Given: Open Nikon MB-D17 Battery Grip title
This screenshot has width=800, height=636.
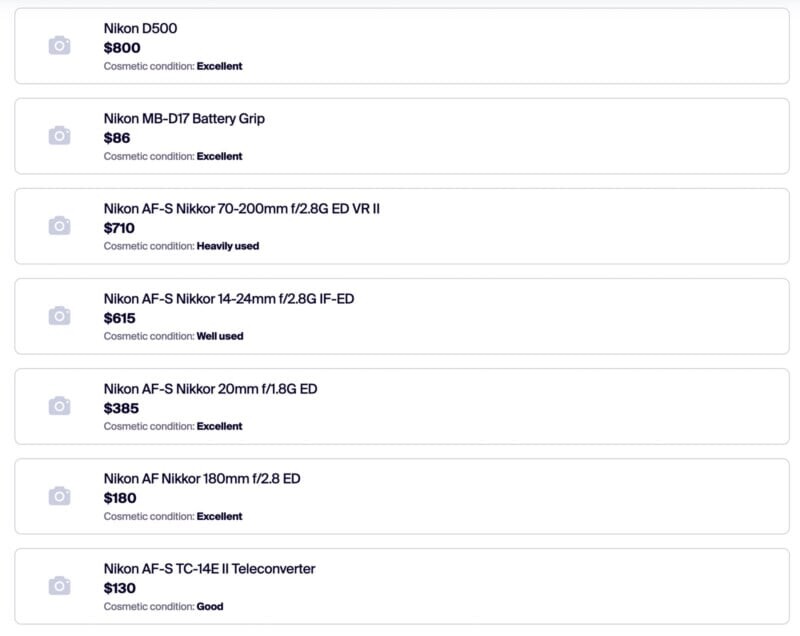Looking at the screenshot, I should 184,118.
